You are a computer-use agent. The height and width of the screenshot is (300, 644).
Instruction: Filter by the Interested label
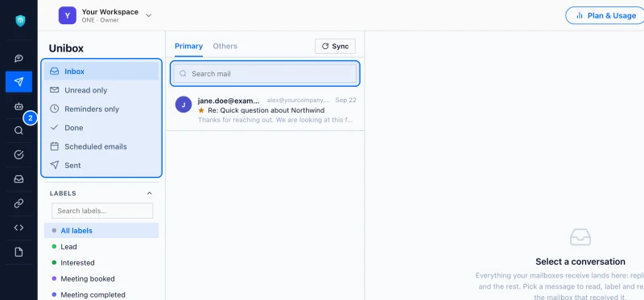(101, 263)
